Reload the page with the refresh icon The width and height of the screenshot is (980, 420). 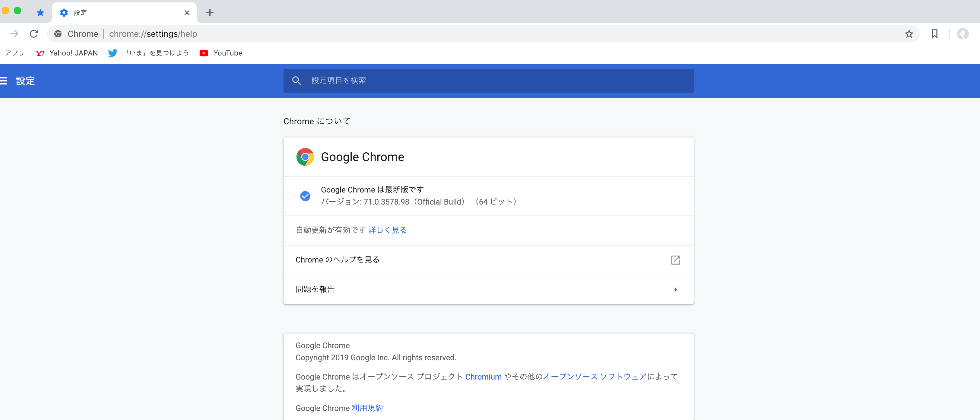tap(34, 34)
